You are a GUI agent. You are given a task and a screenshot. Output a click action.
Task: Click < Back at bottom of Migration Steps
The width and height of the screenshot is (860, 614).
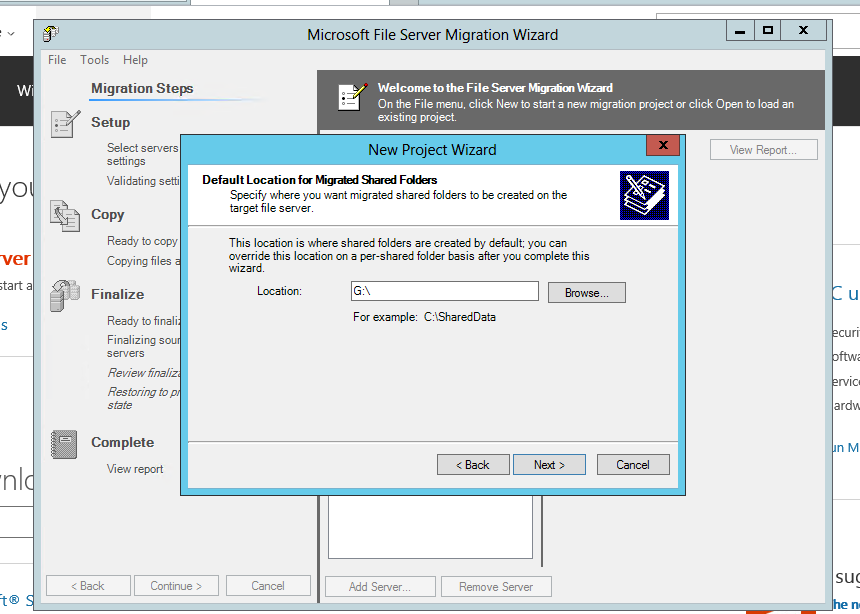[x=88, y=585]
